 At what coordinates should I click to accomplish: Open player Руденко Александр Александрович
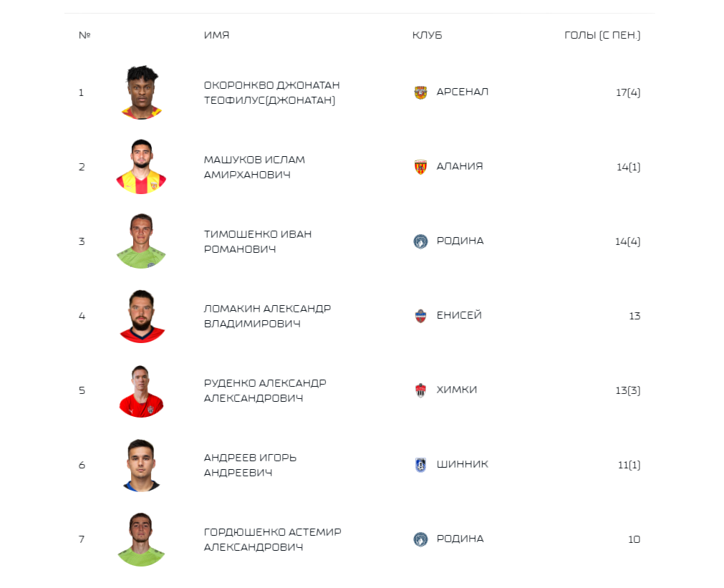click(x=265, y=390)
